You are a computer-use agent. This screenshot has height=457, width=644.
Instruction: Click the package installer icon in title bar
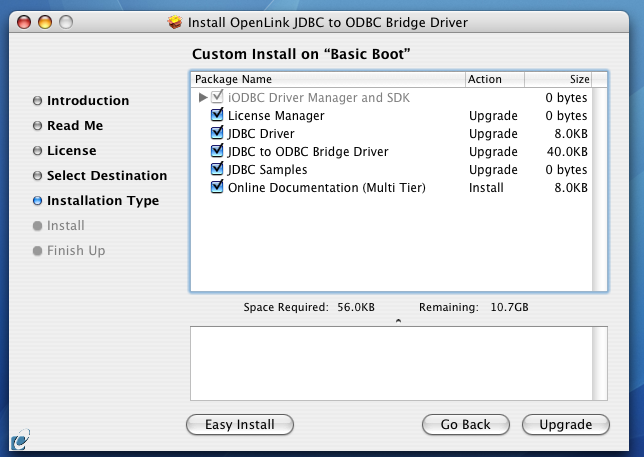175,22
